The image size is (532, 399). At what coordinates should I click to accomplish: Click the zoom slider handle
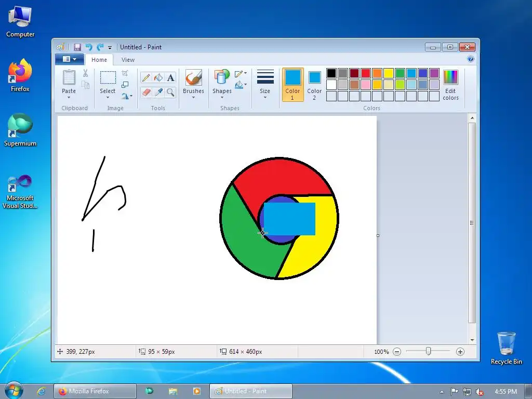coord(428,352)
